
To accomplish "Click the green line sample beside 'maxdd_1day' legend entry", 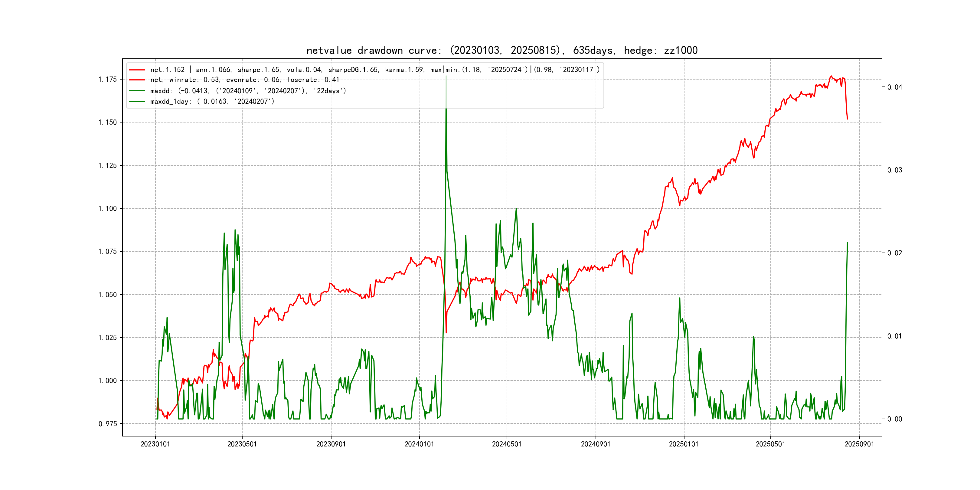I will (137, 102).
